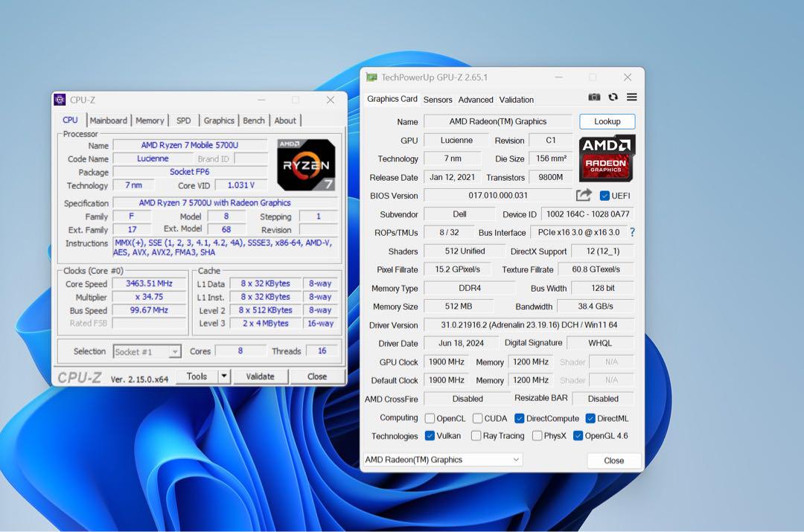Open the SPD tab
This screenshot has width=804, height=532.
pos(184,121)
